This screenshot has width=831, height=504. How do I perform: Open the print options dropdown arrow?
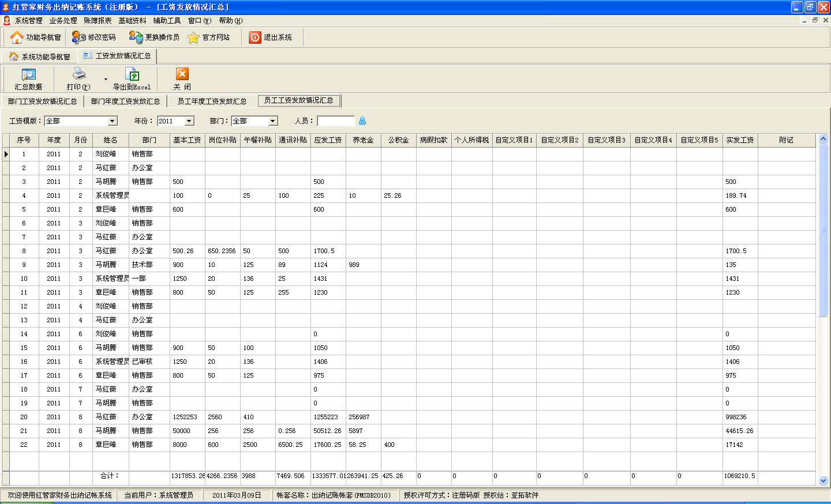(106, 79)
